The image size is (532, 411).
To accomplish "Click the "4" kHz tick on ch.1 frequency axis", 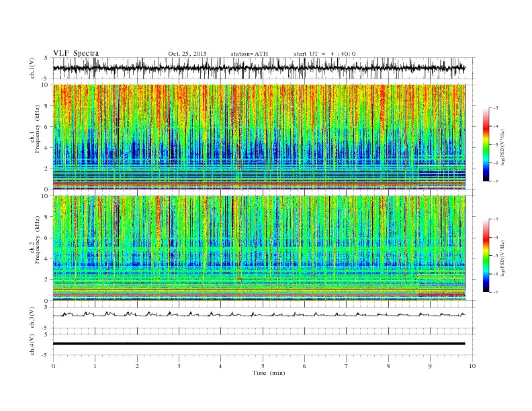I will tap(47, 148).
